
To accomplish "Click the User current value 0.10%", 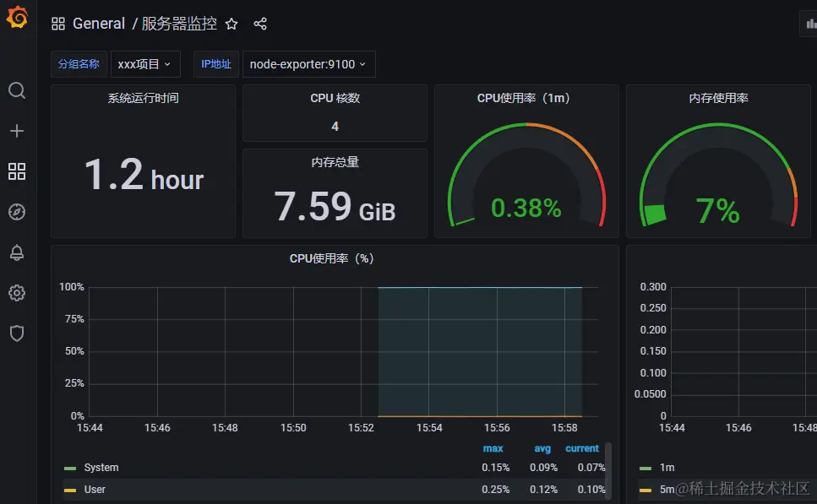I will (591, 490).
